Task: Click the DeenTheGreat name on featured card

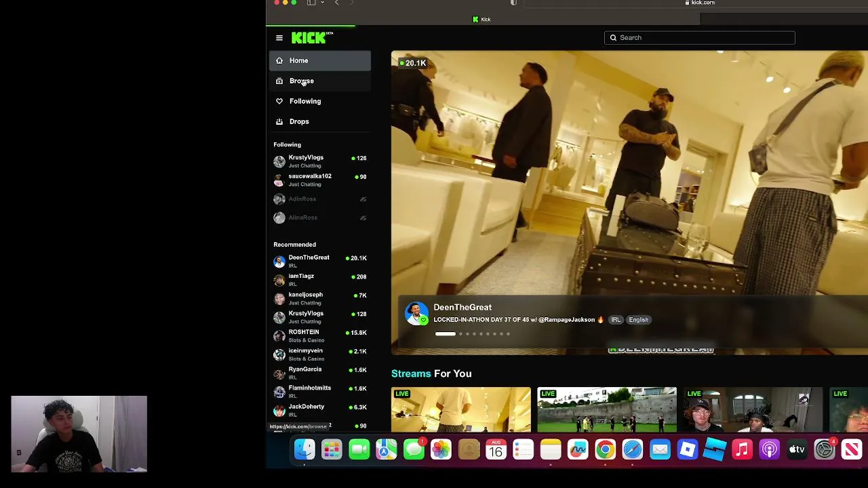Action: coord(462,308)
